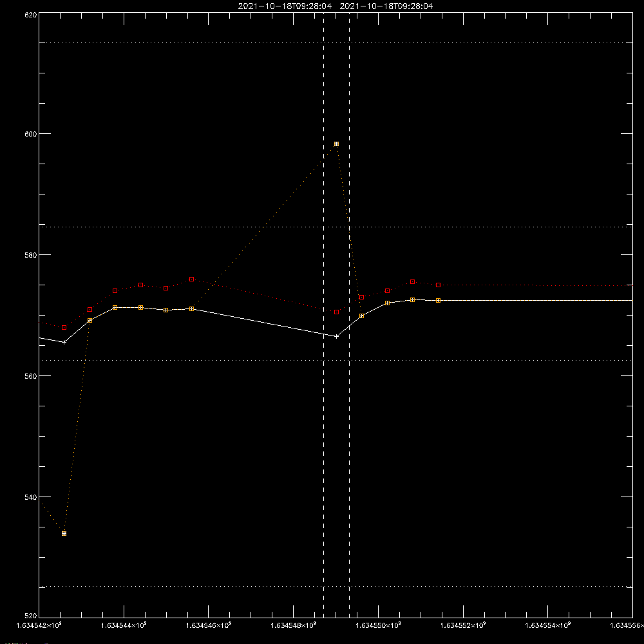Click the topmost dotted horizontal line near 615
644x644 pixels.
336,43
